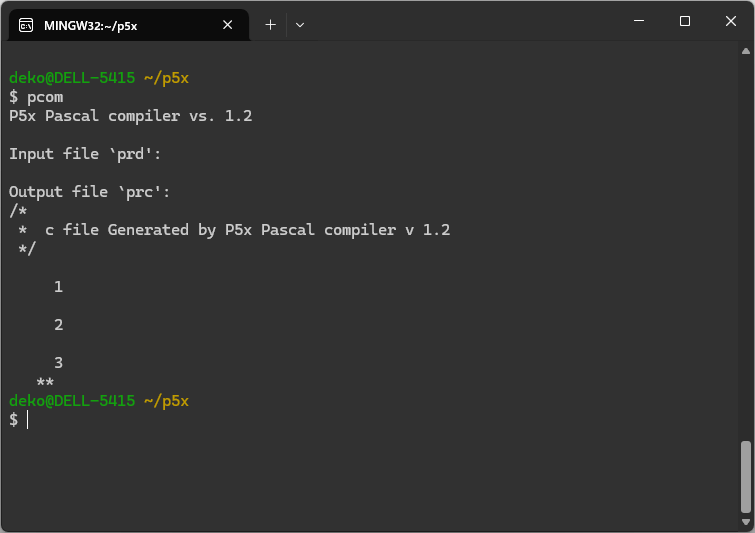Open a new tab with the plus button
This screenshot has width=755, height=533.
tap(271, 25)
